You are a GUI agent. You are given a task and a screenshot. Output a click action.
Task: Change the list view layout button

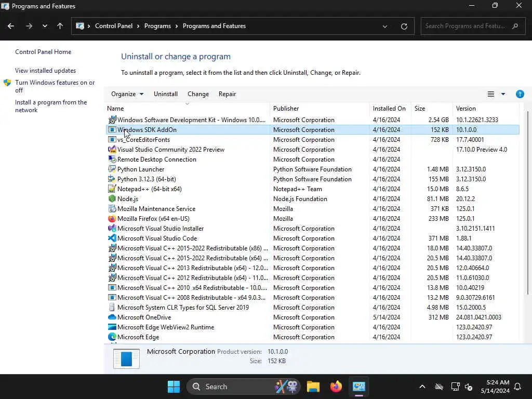[491, 94]
